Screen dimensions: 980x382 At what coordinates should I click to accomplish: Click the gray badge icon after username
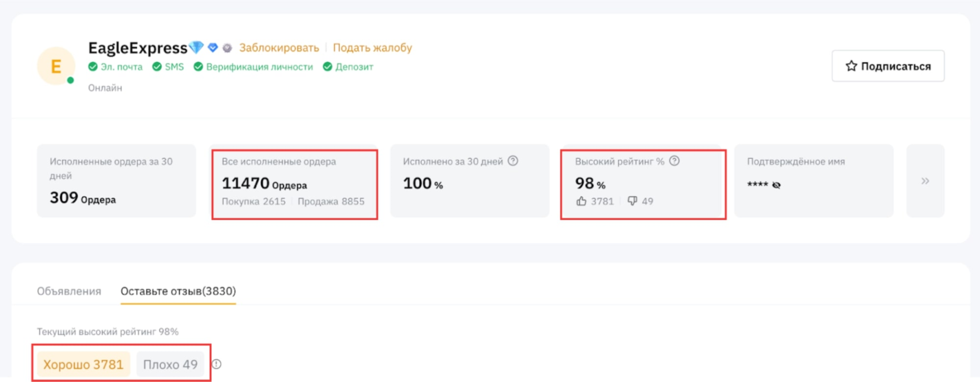click(227, 48)
